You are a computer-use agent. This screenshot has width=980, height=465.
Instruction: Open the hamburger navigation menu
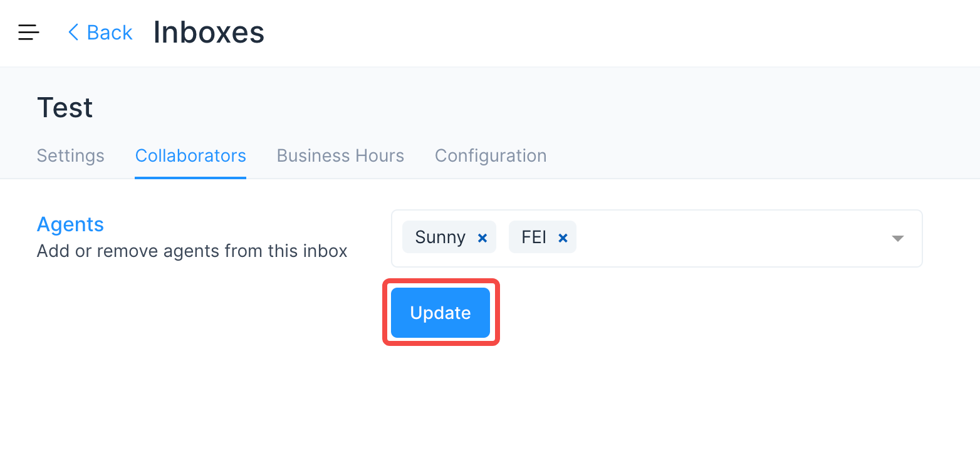[x=28, y=32]
